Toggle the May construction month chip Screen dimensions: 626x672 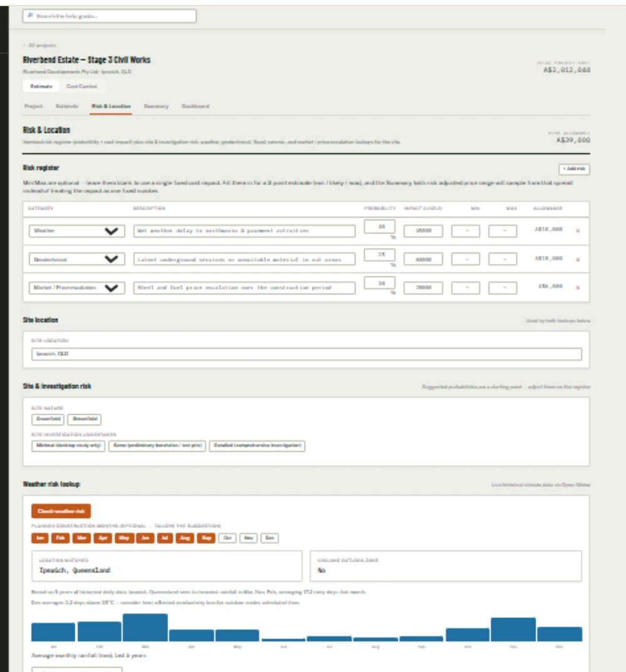(x=124, y=538)
